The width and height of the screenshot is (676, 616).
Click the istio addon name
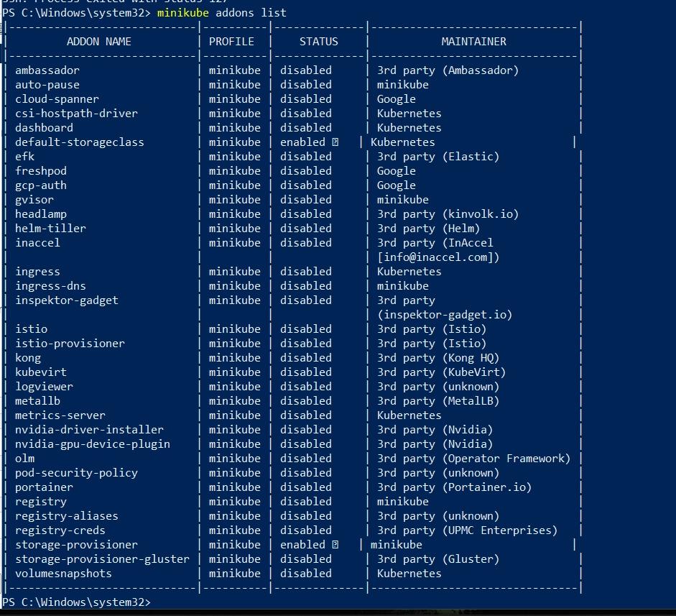(x=31, y=329)
